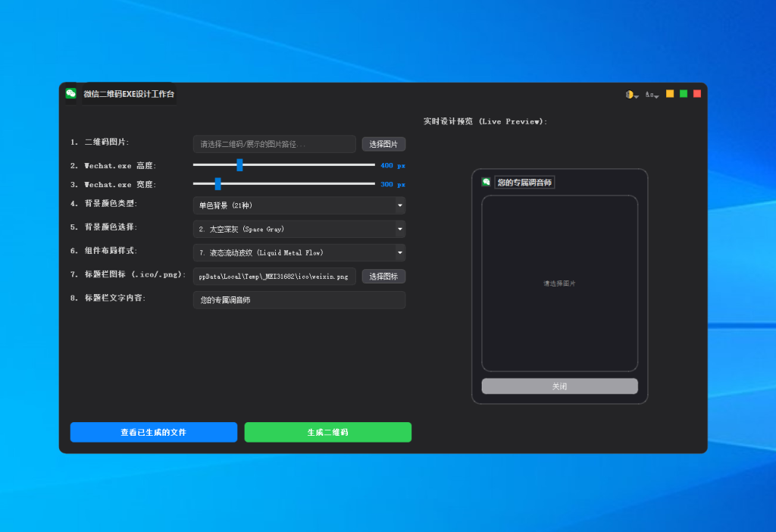This screenshot has width=776, height=532.
Task: Click the 选择图片 button
Action: 383,144
